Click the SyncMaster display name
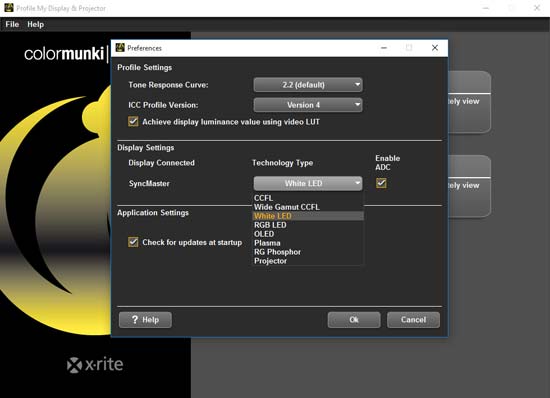 pyautogui.click(x=149, y=183)
